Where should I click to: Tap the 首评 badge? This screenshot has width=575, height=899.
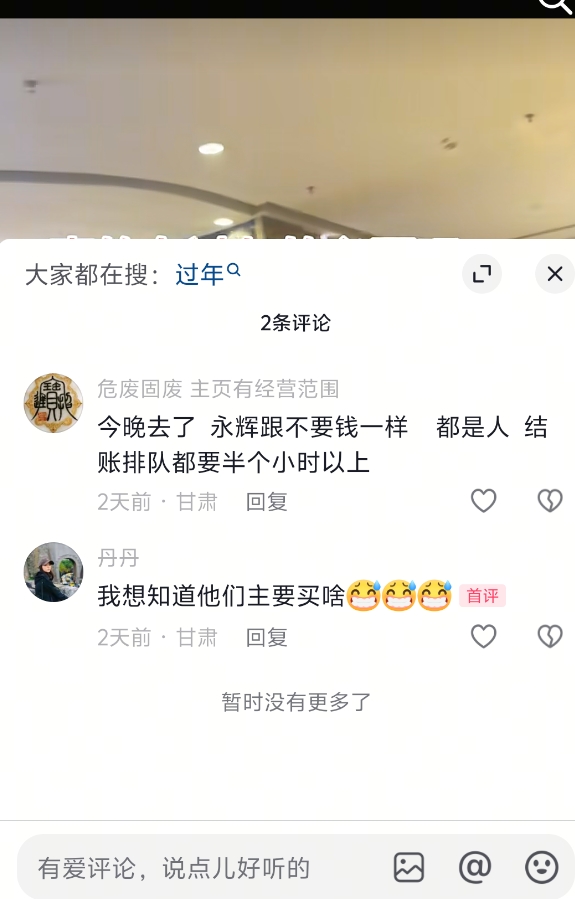tap(482, 596)
